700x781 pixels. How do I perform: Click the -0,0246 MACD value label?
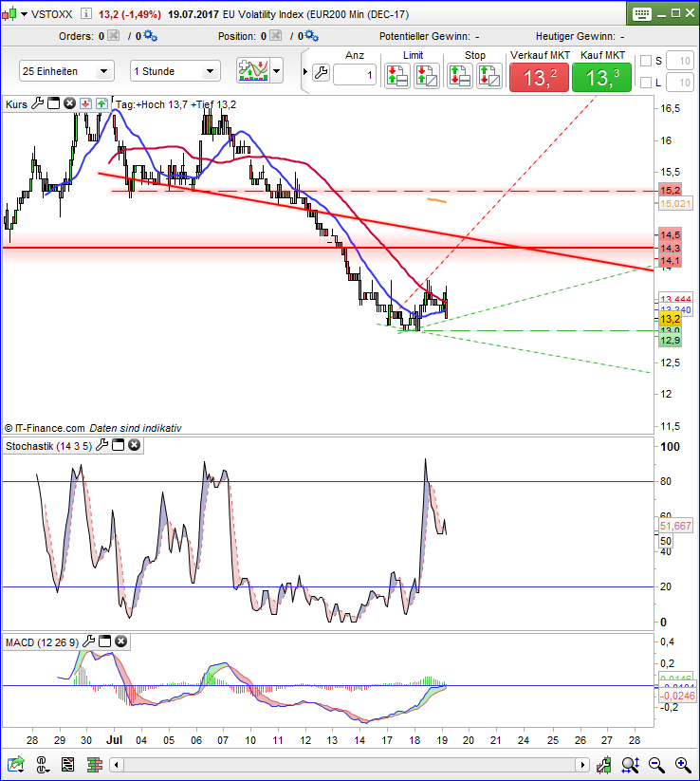(x=677, y=696)
